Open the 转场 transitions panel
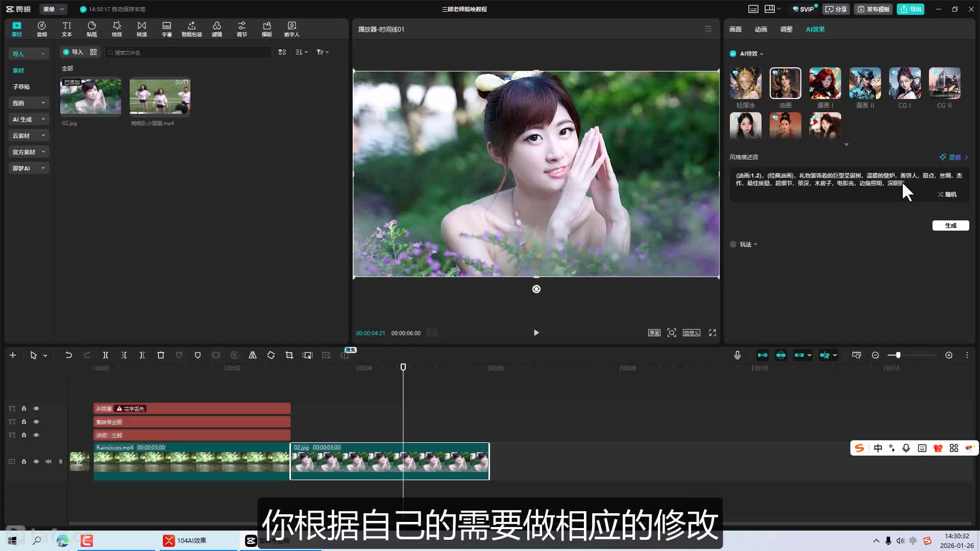The height and width of the screenshot is (551, 980). click(141, 29)
